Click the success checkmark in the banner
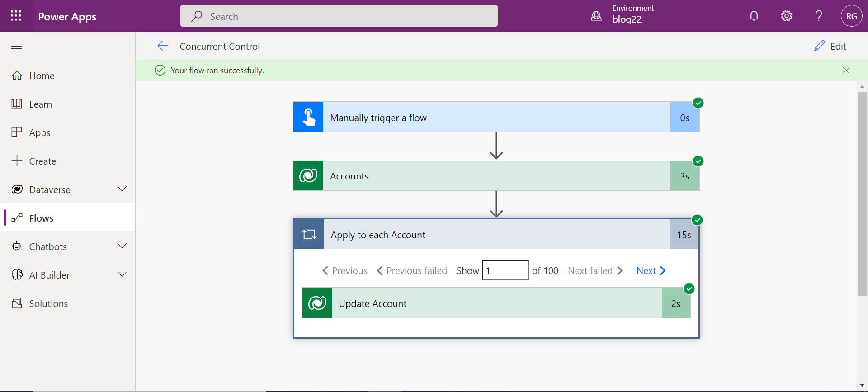868x392 pixels. 160,70
